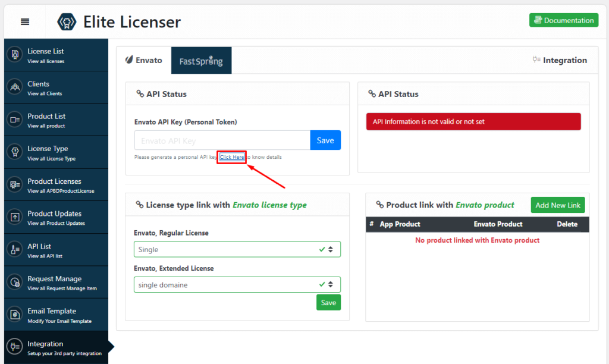
Task: Click the 'Envato product' green heading text
Action: pos(485,205)
